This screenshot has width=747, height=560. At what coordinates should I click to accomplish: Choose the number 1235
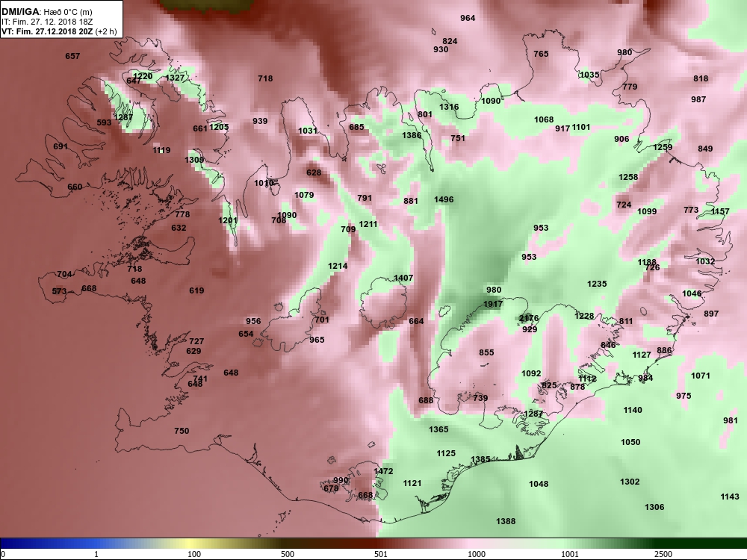[x=596, y=284]
